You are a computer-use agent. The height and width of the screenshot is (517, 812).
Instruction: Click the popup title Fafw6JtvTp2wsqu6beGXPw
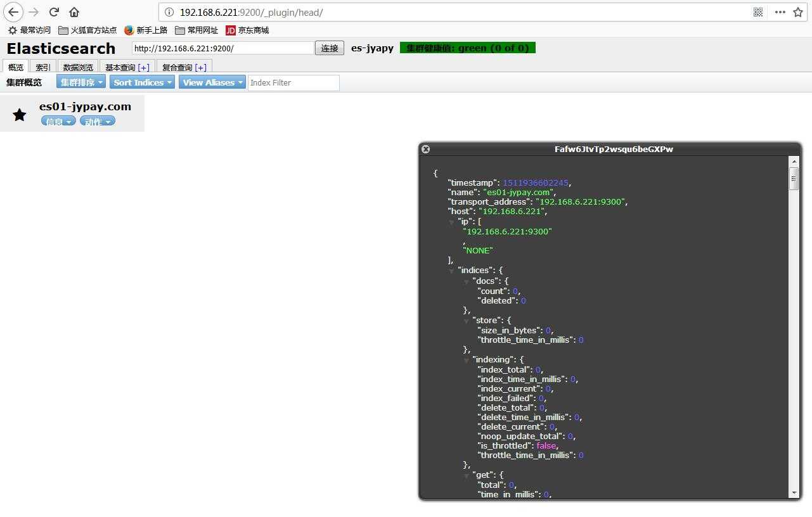(614, 149)
